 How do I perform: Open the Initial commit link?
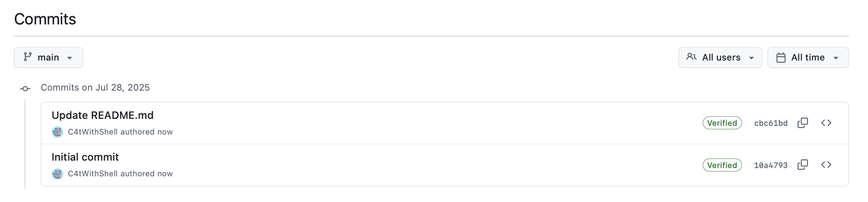(85, 157)
